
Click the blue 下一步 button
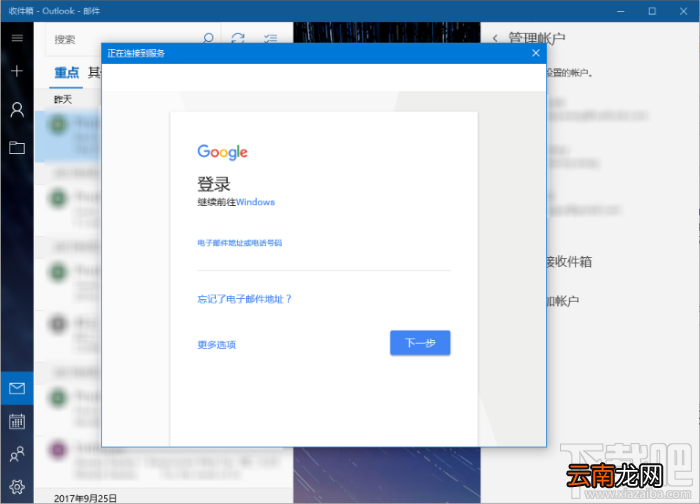pos(420,343)
